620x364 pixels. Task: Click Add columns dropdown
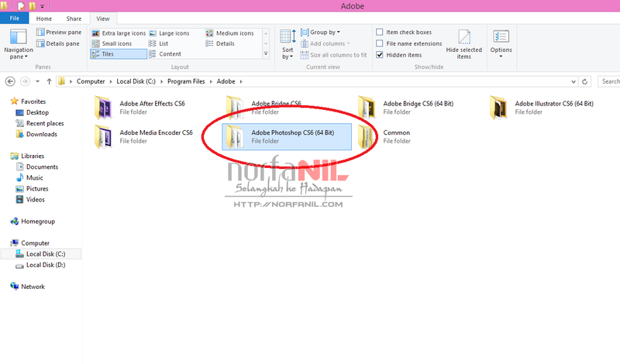(325, 43)
